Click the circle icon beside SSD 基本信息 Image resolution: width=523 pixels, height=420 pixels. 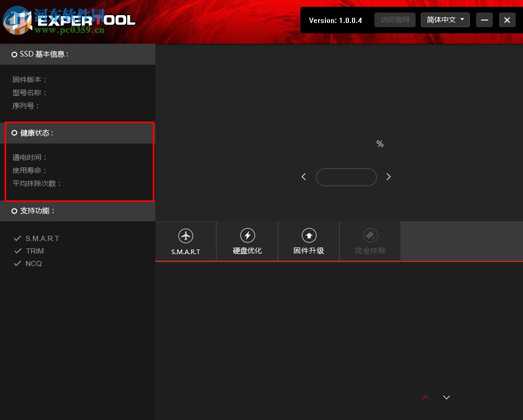[x=14, y=54]
